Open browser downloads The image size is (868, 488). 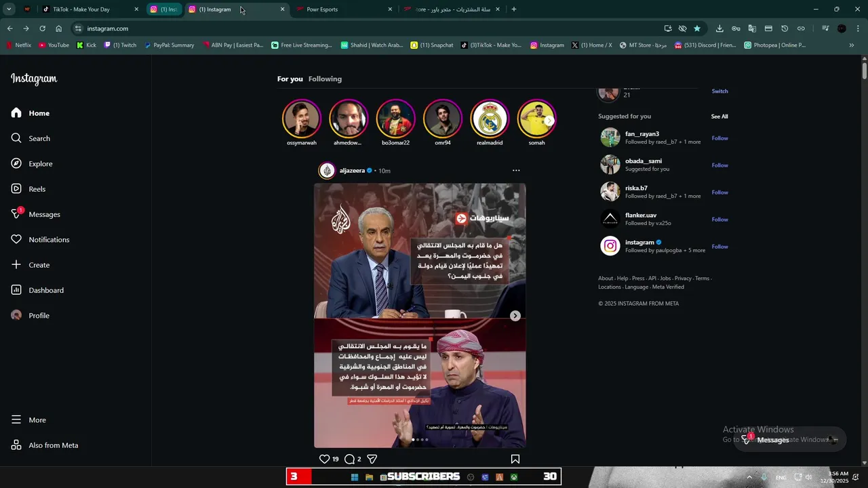point(719,28)
